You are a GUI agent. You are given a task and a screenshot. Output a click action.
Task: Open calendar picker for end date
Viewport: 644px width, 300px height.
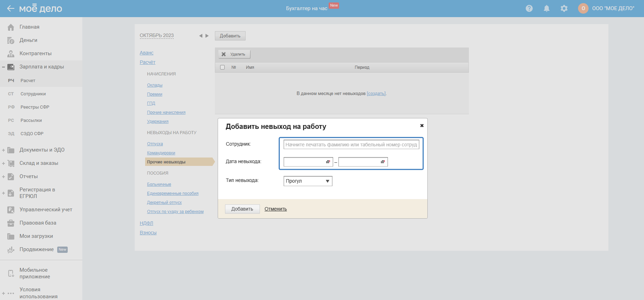tap(383, 162)
